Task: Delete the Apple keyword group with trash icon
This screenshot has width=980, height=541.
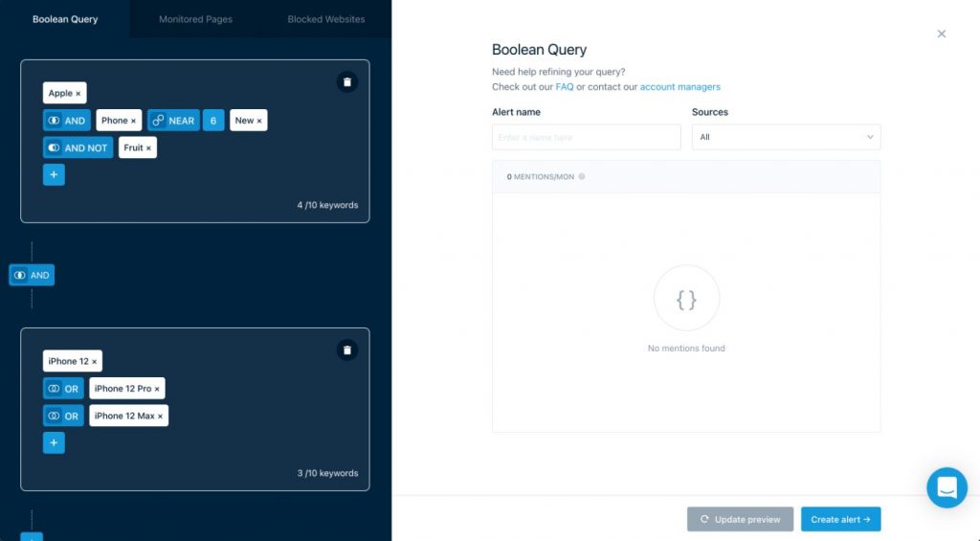Action: tap(346, 82)
